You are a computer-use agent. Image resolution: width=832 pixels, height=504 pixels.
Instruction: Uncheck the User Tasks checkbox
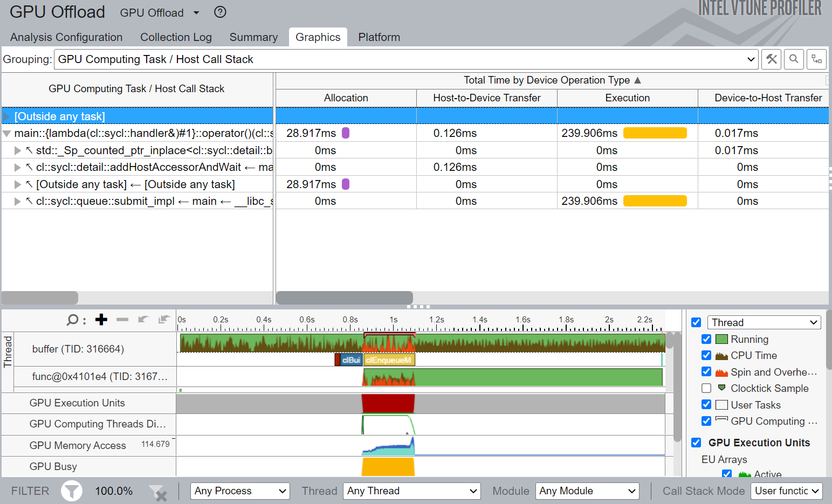point(706,404)
